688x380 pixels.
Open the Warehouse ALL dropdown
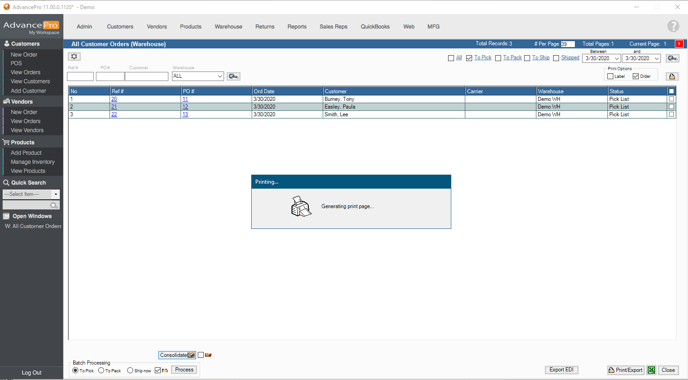[198, 76]
